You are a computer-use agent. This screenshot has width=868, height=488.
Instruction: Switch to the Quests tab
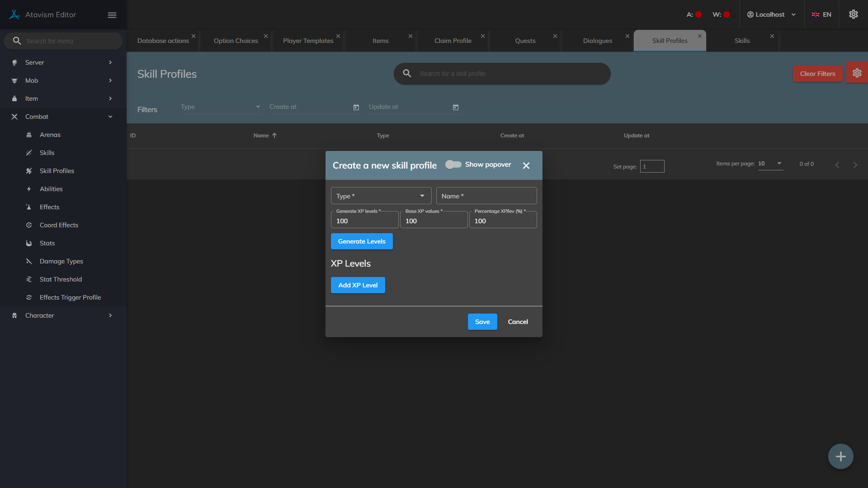pos(525,41)
